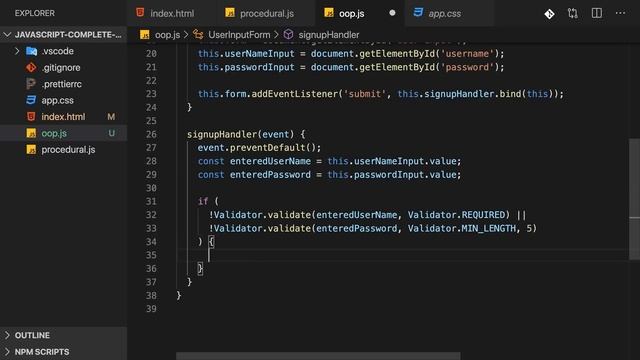Click the JS icon on procedural.js tab
Screen dimensions: 640x360
point(230,13)
